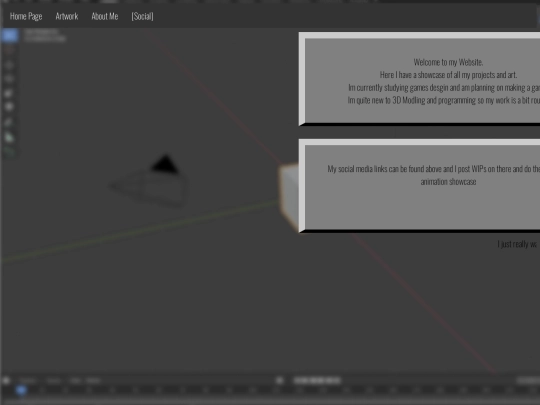This screenshot has width=540, height=405.
Task: Click the 'animation showcase' text
Action: click(448, 181)
